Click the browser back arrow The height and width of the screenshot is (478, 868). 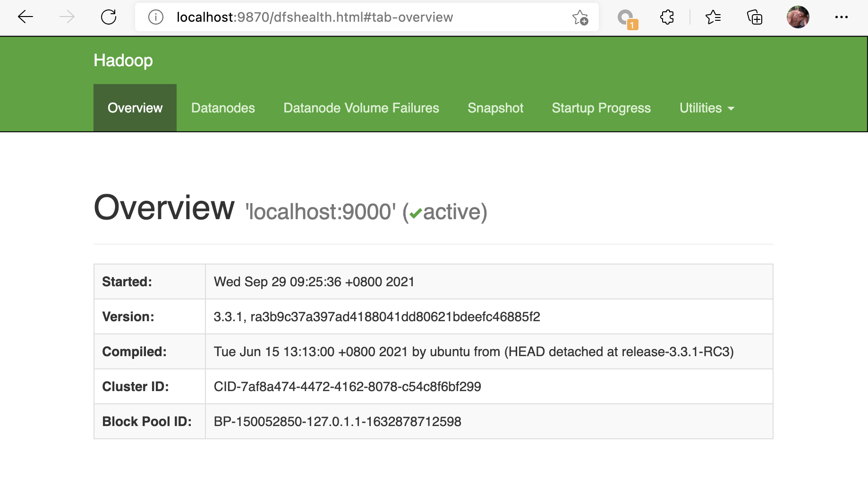coord(26,17)
